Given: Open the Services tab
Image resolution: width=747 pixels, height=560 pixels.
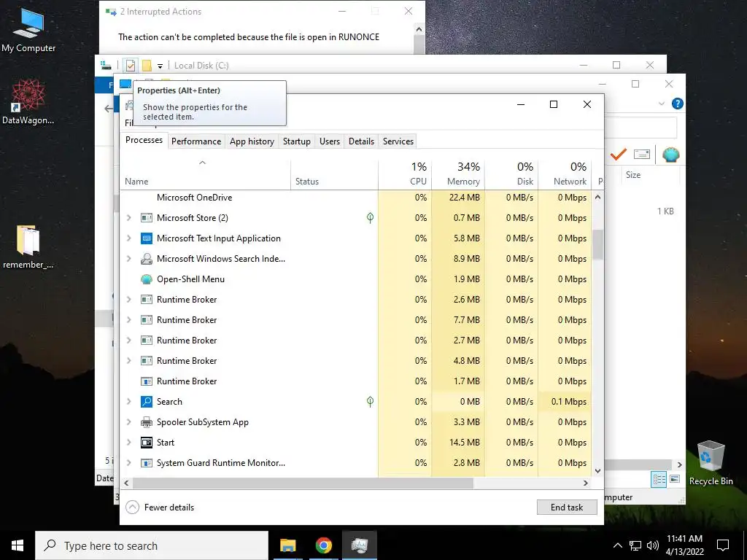Looking at the screenshot, I should coord(398,141).
